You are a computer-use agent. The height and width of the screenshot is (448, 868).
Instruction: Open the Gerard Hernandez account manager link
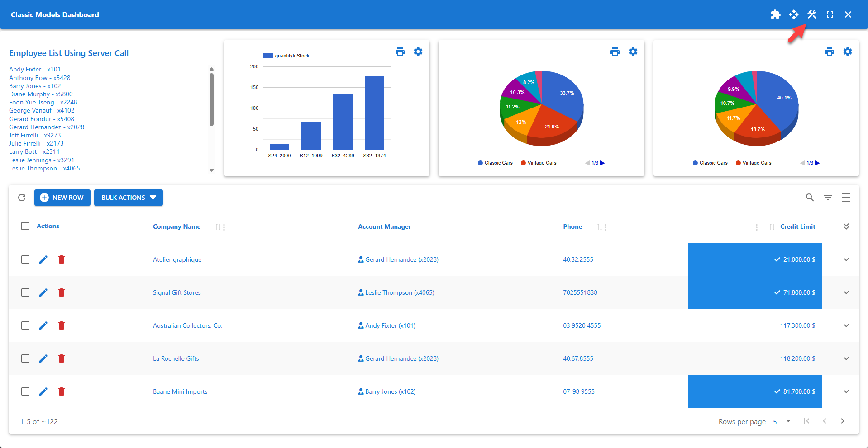pos(401,259)
